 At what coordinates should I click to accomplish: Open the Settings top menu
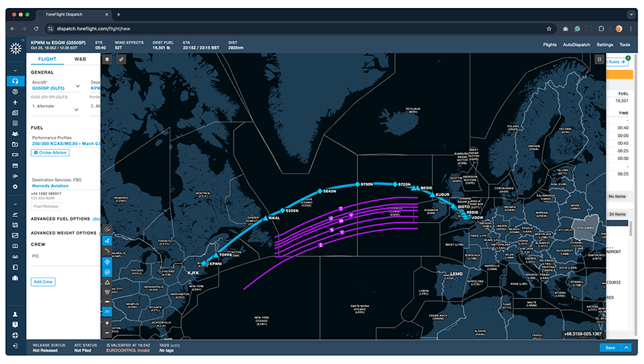(605, 45)
